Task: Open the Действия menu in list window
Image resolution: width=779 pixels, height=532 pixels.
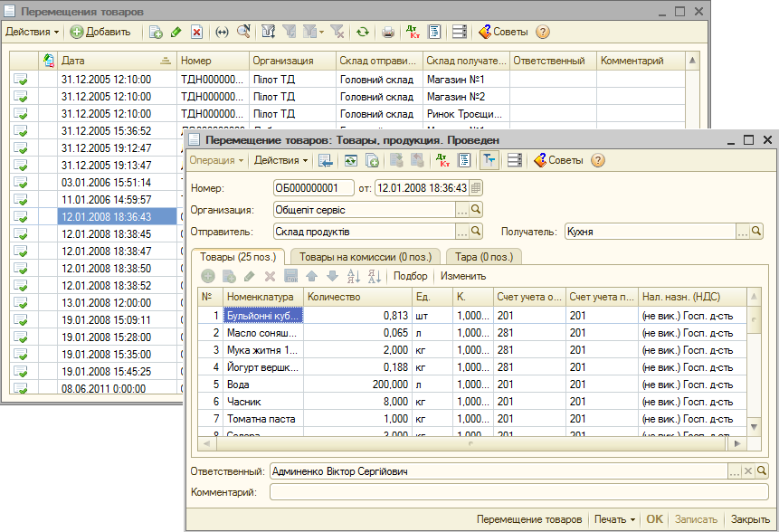Action: pyautogui.click(x=32, y=32)
